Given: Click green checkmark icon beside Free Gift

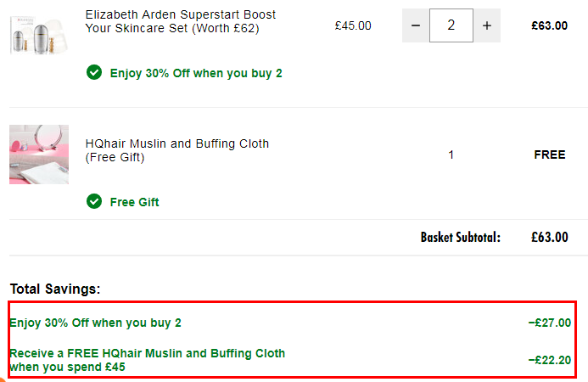Looking at the screenshot, I should click(94, 201).
